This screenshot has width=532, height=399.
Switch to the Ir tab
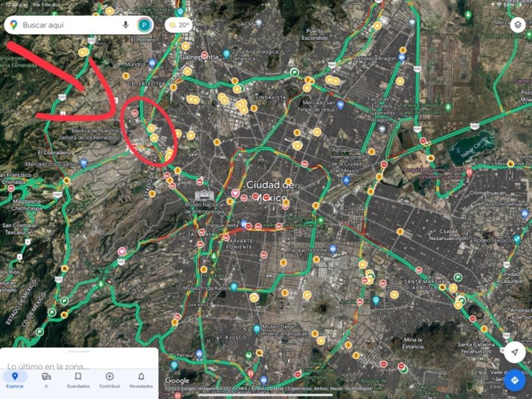[x=46, y=380]
